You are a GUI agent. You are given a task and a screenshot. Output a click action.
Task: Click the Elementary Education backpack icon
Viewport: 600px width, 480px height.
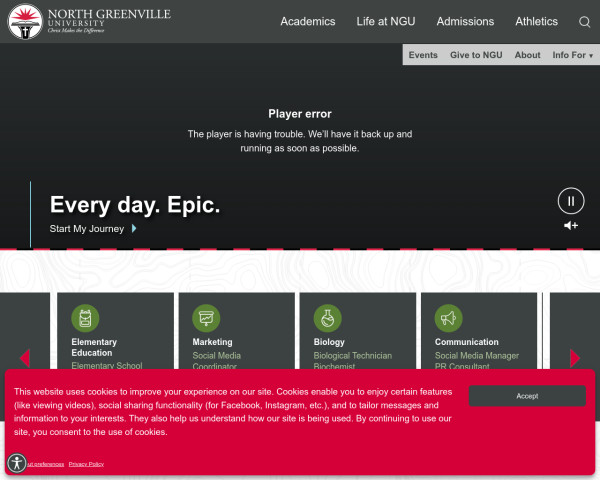pos(85,318)
